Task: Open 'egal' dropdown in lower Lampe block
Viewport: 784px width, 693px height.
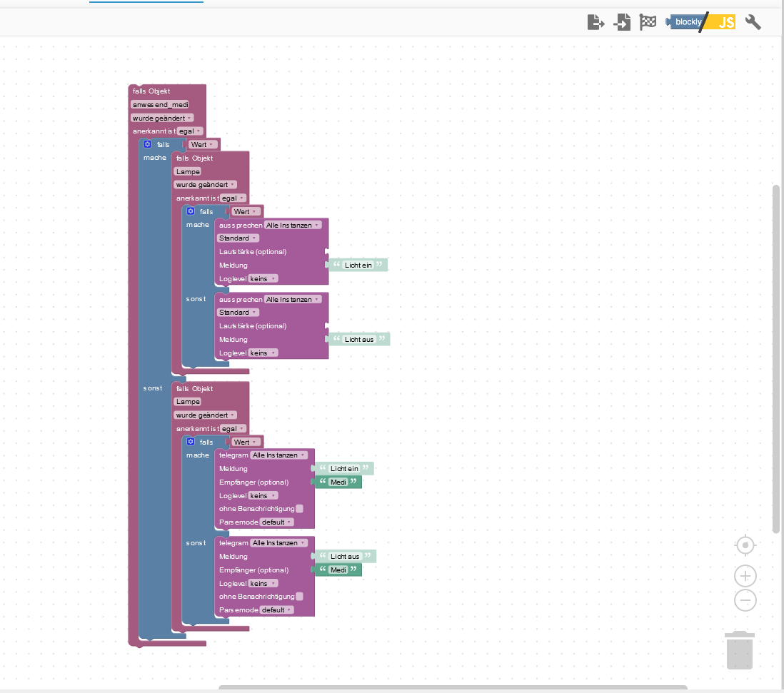Action: click(x=233, y=429)
